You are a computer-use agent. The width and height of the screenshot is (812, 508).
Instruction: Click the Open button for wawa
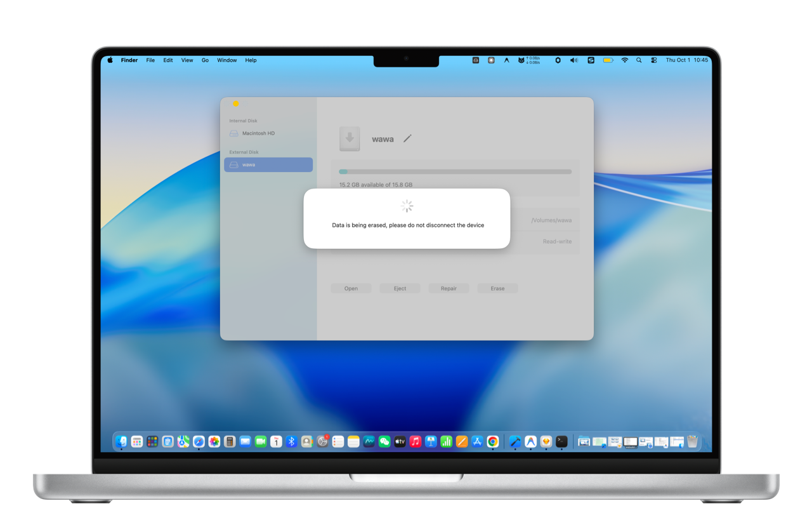(351, 288)
